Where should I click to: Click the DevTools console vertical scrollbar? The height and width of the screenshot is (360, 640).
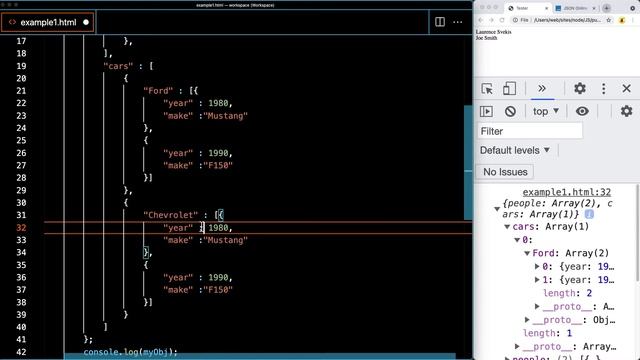(x=637, y=233)
